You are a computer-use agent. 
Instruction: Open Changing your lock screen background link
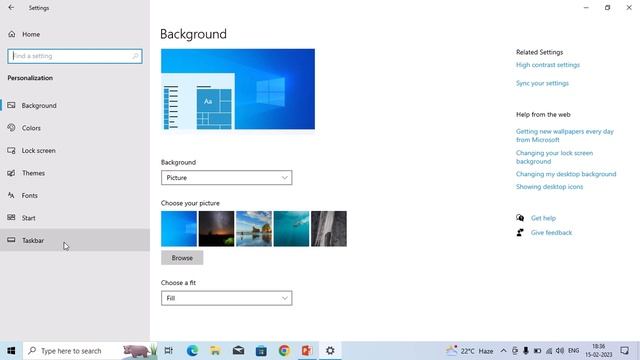point(554,157)
